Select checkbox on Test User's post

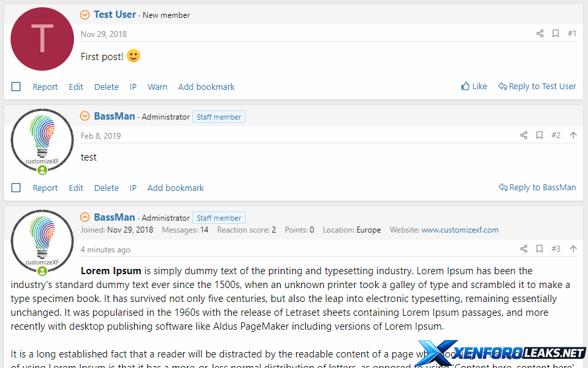pos(17,87)
